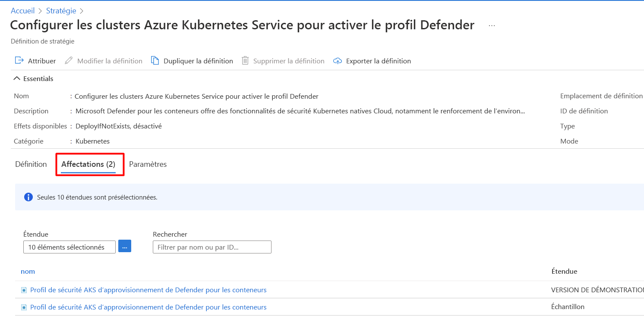Select the Affectations (2) tab
This screenshot has height=322, width=644.
88,164
